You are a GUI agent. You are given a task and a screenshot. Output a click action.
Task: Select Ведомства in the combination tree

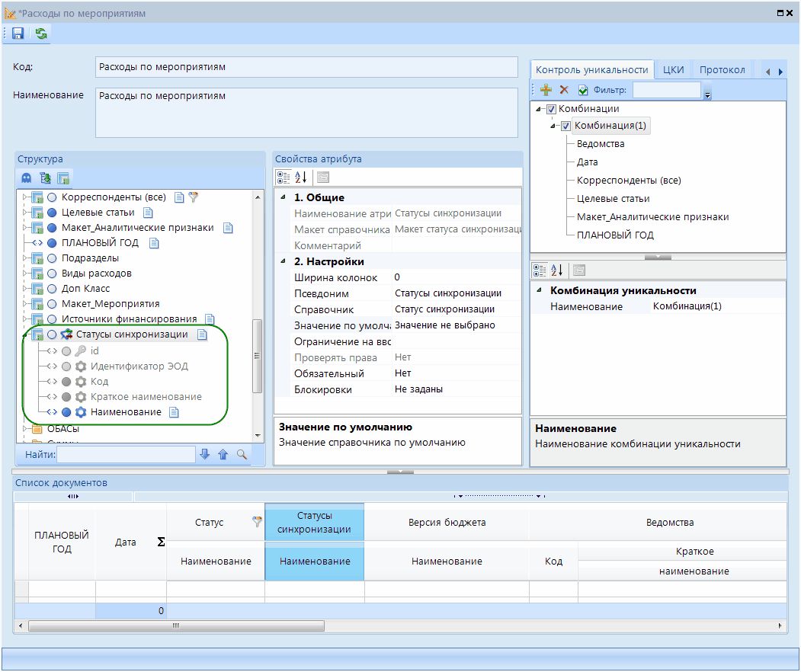pos(601,144)
